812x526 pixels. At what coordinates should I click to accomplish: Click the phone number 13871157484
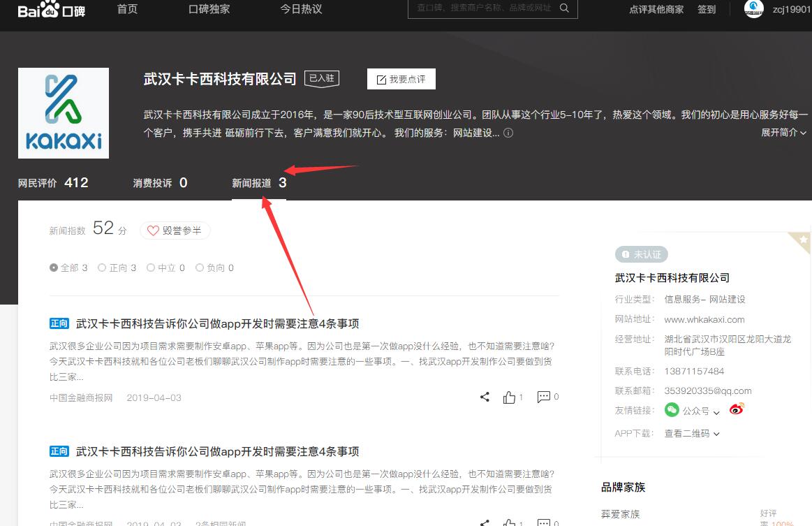(694, 371)
